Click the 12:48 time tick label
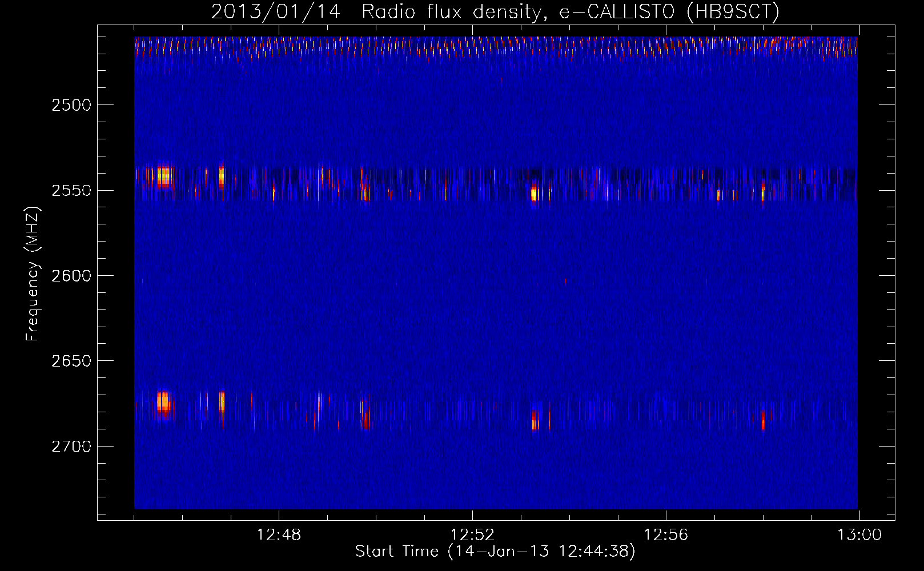This screenshot has height=571, width=924. [x=279, y=535]
